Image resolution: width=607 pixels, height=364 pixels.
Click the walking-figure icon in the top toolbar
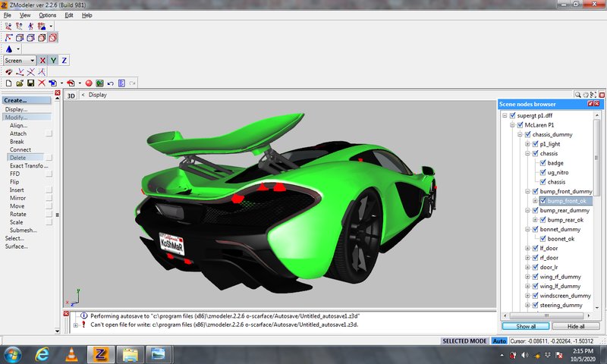pyautogui.click(x=30, y=27)
